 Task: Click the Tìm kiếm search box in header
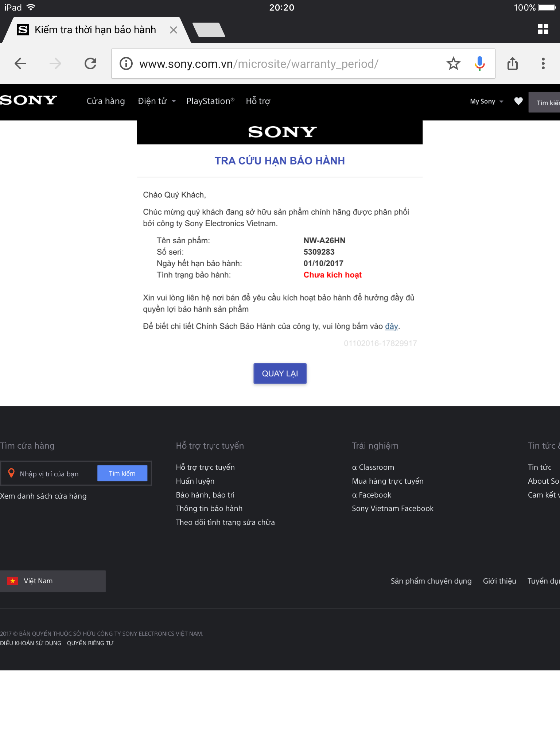tap(544, 102)
